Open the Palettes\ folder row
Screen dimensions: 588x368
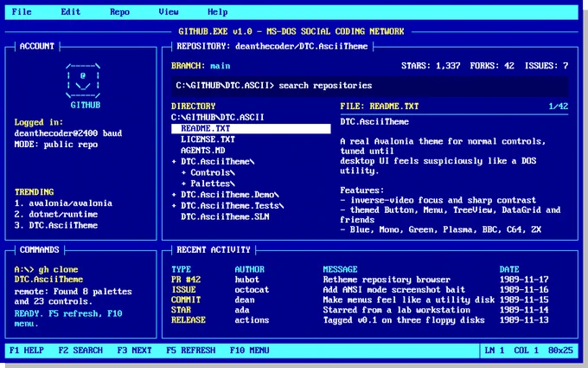[213, 184]
